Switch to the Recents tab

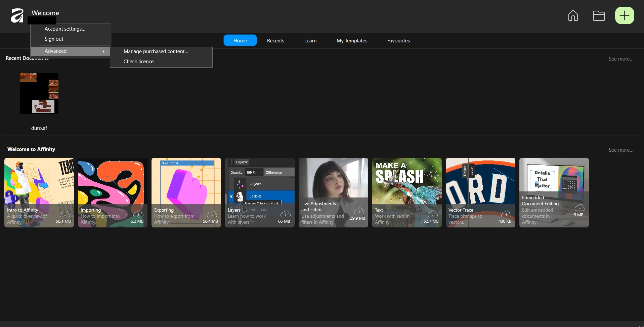pyautogui.click(x=275, y=40)
